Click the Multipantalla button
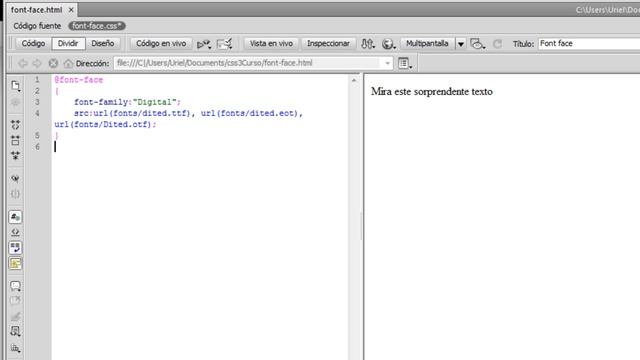The height and width of the screenshot is (360, 640). click(427, 43)
